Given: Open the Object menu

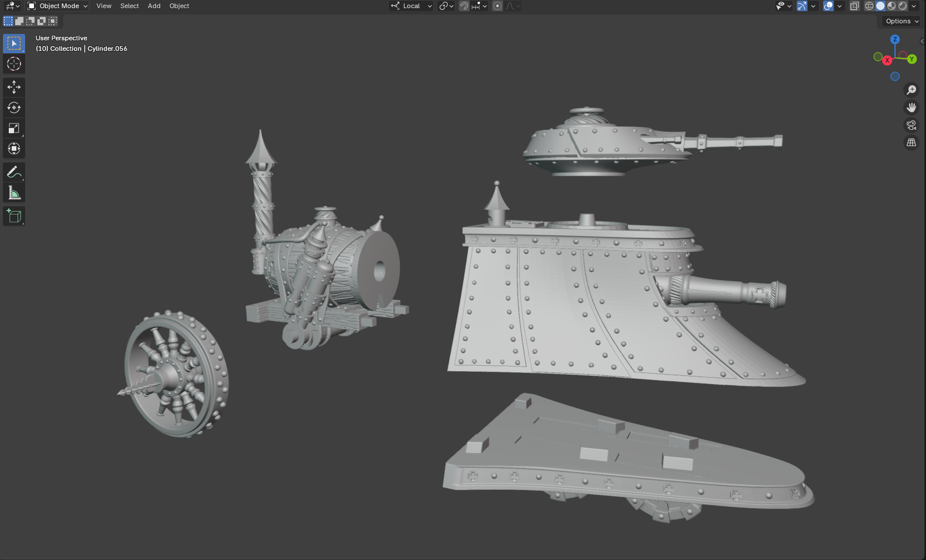Looking at the screenshot, I should (x=179, y=6).
